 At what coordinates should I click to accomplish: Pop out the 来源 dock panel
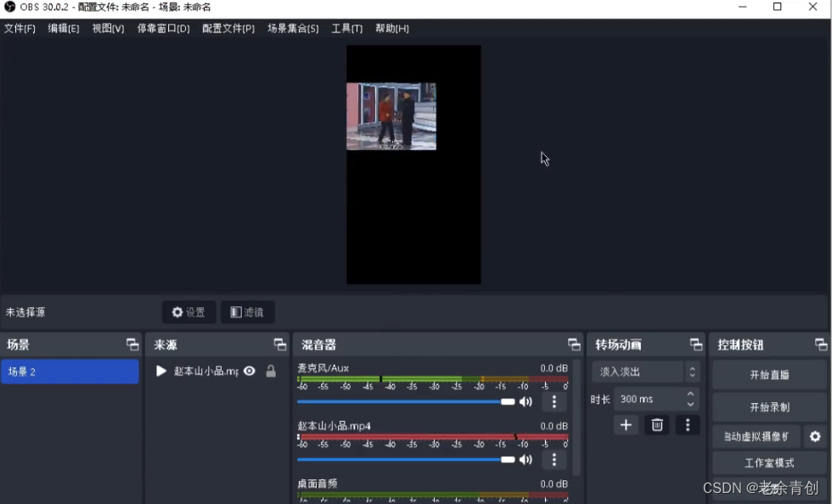[279, 344]
